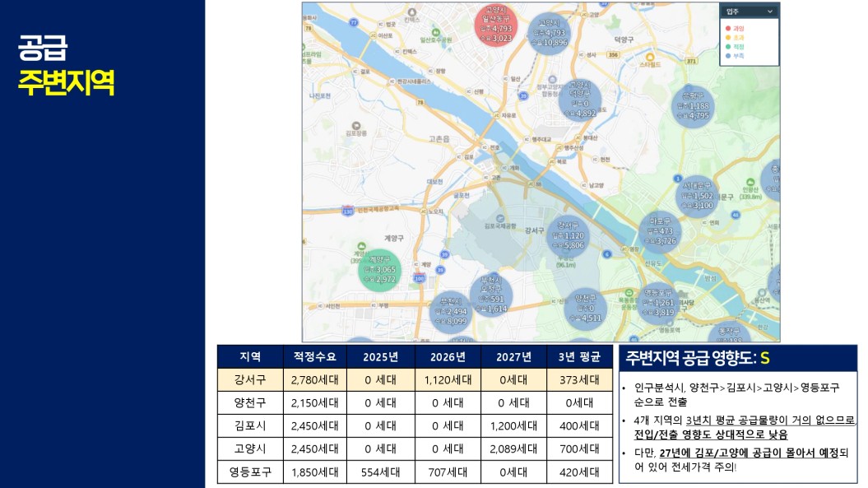868x488 pixels.
Task: Click the 2025년 column header
Action: pos(380,356)
